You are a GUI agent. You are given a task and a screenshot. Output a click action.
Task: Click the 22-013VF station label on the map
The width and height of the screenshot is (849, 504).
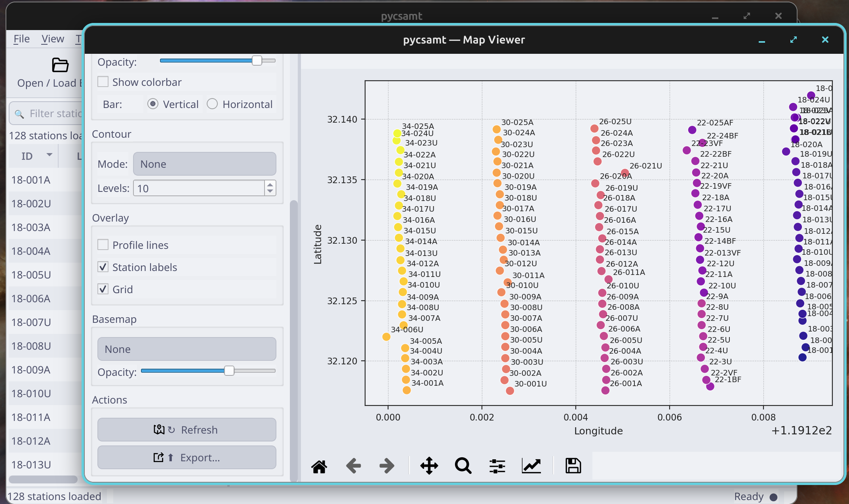tap(723, 253)
